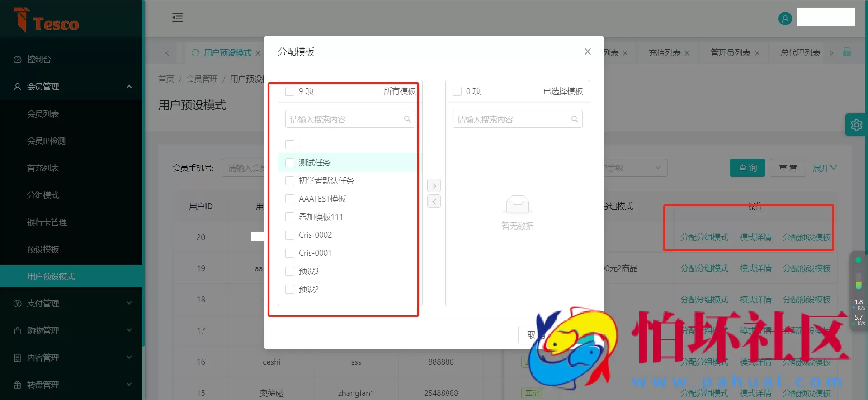Click the 会员管理 person icon
Screen dimensions: 868x400
(x=18, y=87)
